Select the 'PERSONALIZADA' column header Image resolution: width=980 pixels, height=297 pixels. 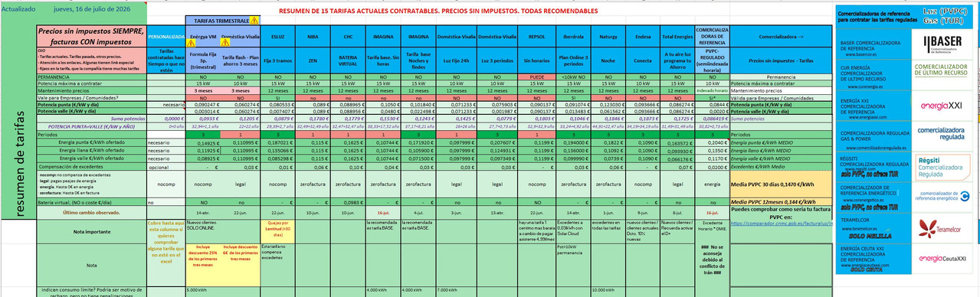(166, 36)
